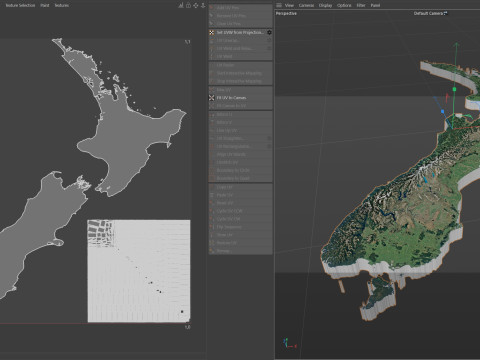Screen dimensions: 480x360
Task: Click Boundary to Quad command
Action: tap(240, 178)
